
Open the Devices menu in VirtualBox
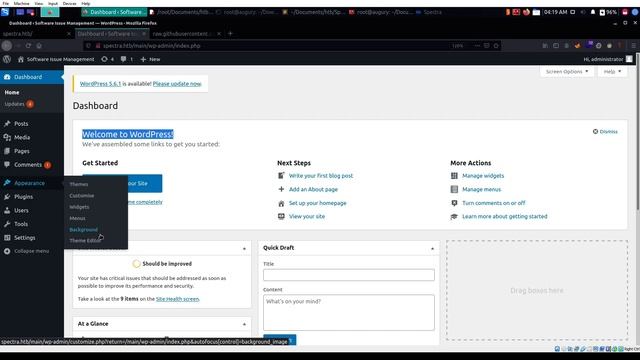point(69,3)
